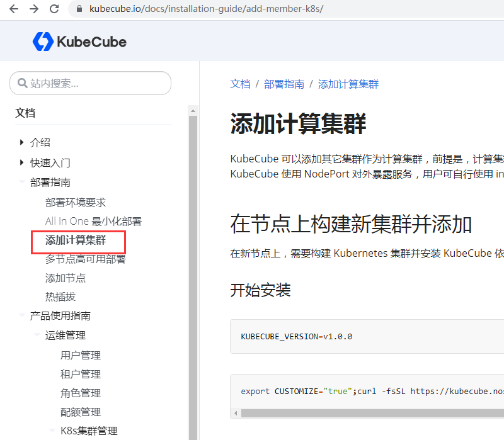Open the K8s集群管理 entry
Image resolution: width=504 pixels, height=440 pixels.
(x=89, y=431)
